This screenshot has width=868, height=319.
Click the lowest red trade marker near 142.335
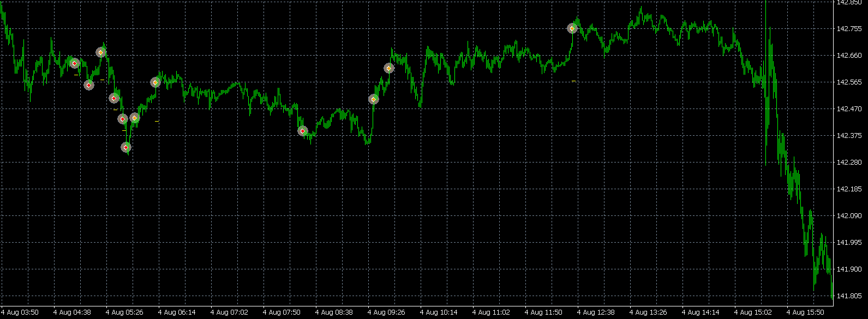click(x=126, y=147)
